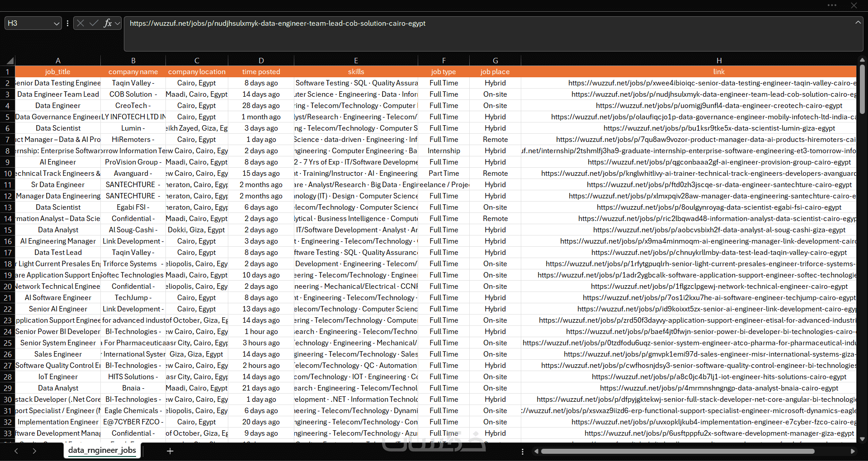Select column D by its header
This screenshot has height=461, width=868.
(x=261, y=61)
